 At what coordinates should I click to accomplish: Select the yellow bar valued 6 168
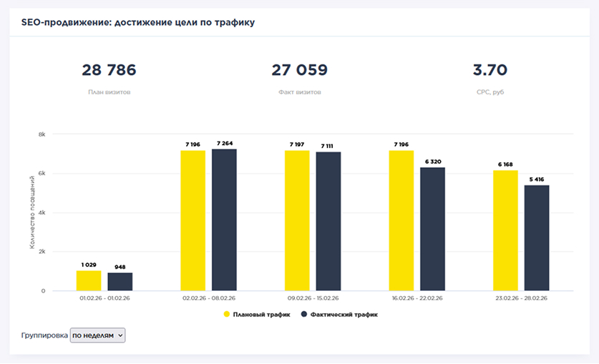(x=505, y=230)
